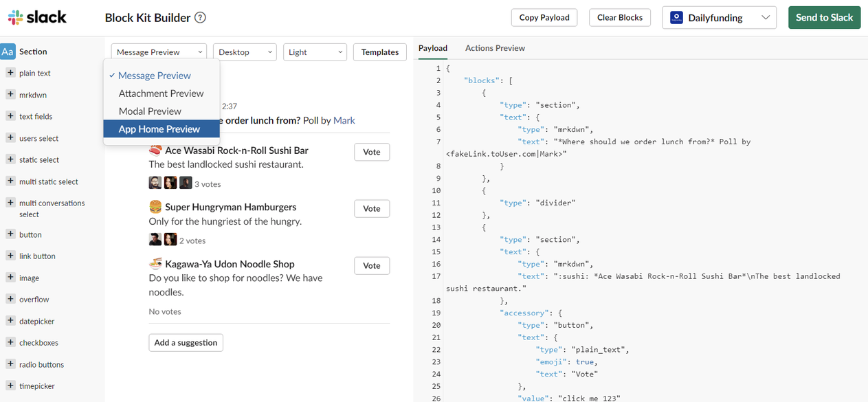Click the sushi emoji next to Ace Wasabi
This screenshot has height=402, width=868.
[155, 150]
